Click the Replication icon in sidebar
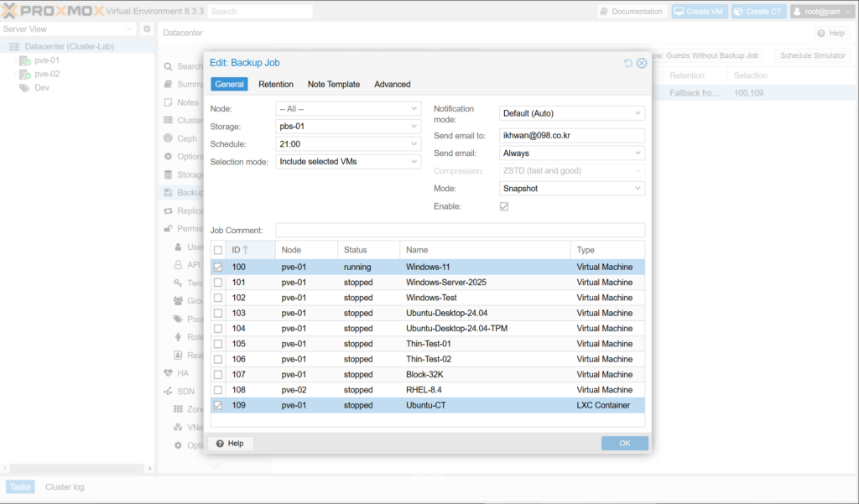Screen dimensions: 859x504 pyautogui.click(x=169, y=211)
